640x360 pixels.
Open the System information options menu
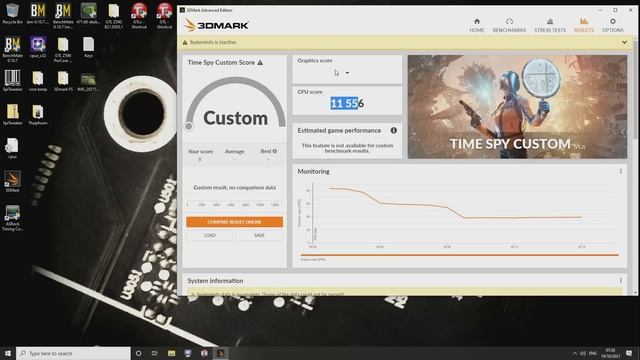620,280
